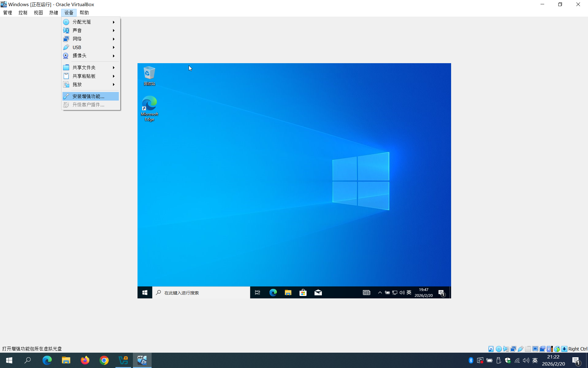Open the 控制 menu

tap(23, 13)
